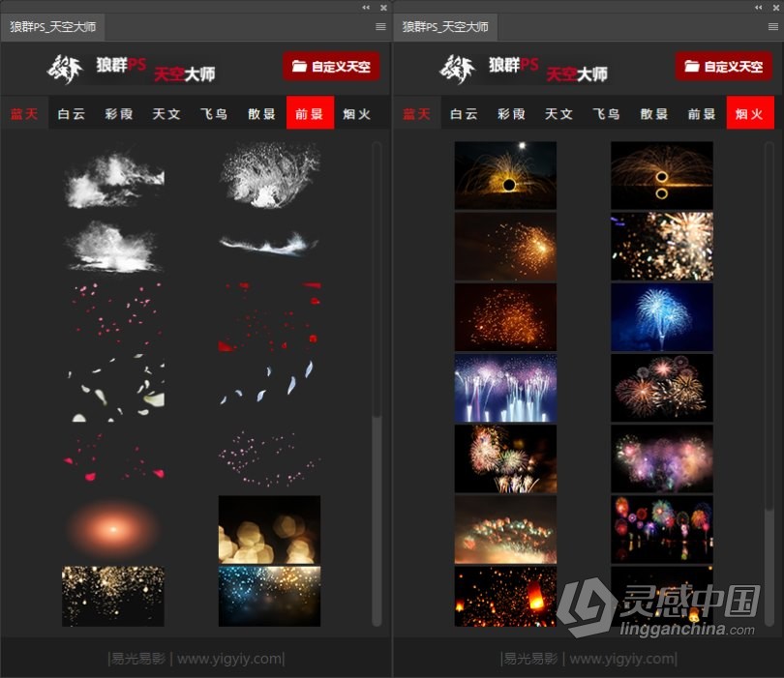Pick the white drifting cloud smoke foreground thumbnail
784x678 pixels.
pos(113,176)
